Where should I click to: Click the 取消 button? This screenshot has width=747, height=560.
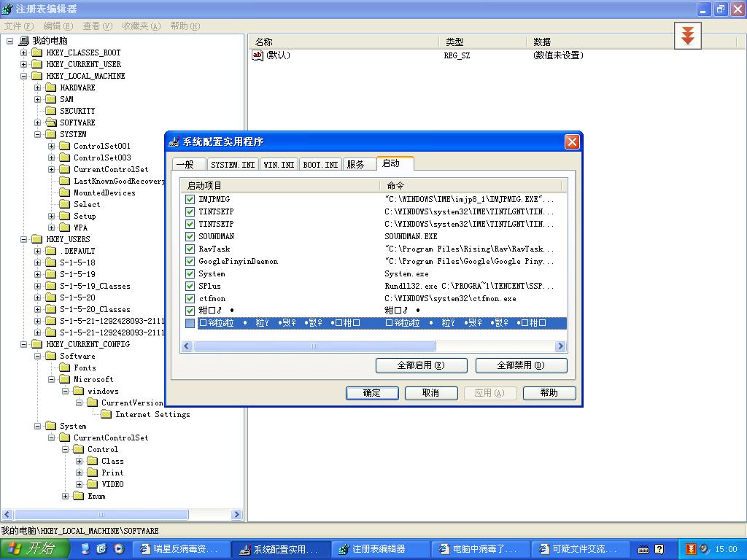(431, 393)
